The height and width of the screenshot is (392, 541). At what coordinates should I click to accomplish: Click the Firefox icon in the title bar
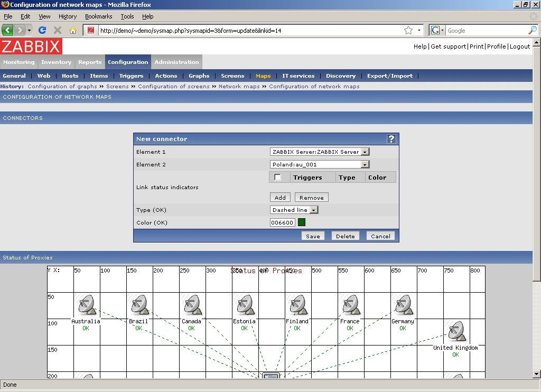(5, 4)
